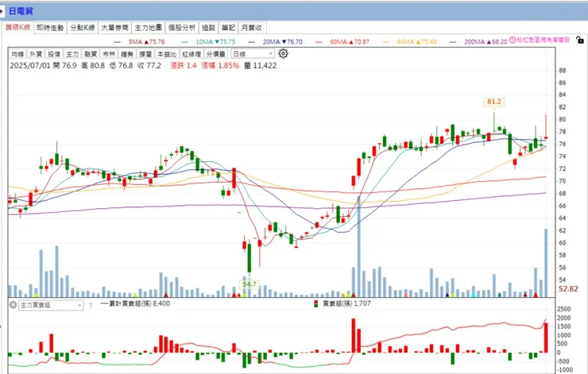Toggle the 本益比 overlay button
Image resolution: width=588 pixels, height=374 pixels.
(167, 54)
